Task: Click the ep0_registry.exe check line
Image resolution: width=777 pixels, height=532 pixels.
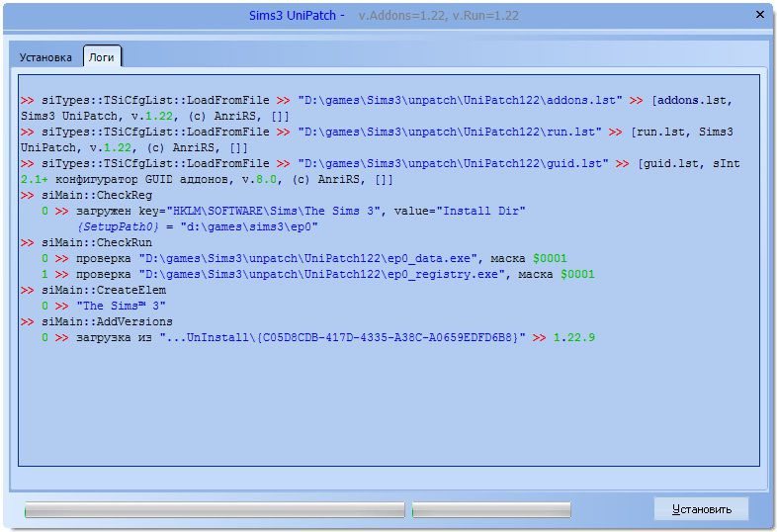Action: pyautogui.click(x=318, y=274)
